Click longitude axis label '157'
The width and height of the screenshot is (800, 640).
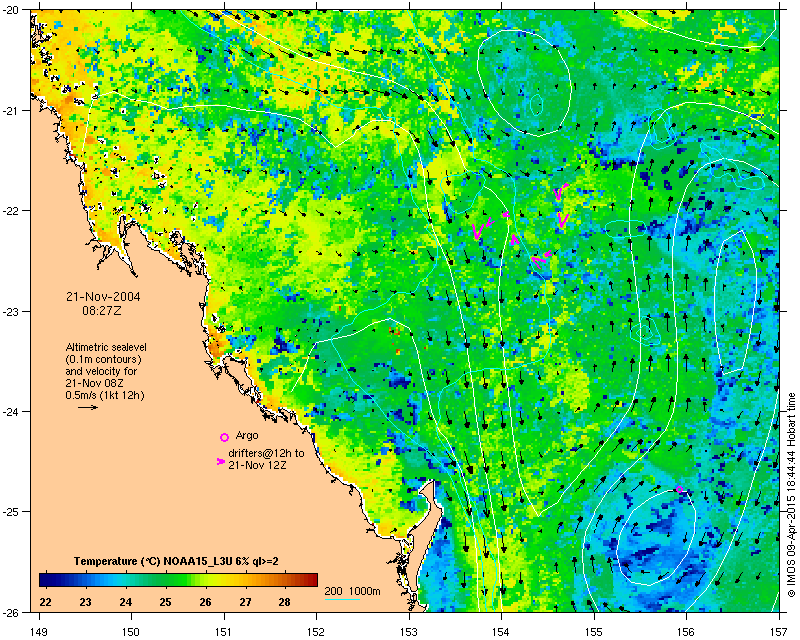779,631
